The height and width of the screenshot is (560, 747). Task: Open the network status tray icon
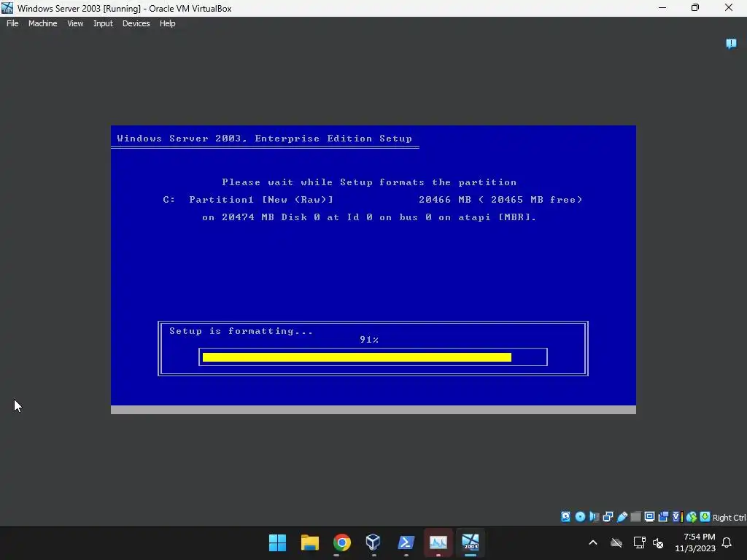(x=639, y=542)
